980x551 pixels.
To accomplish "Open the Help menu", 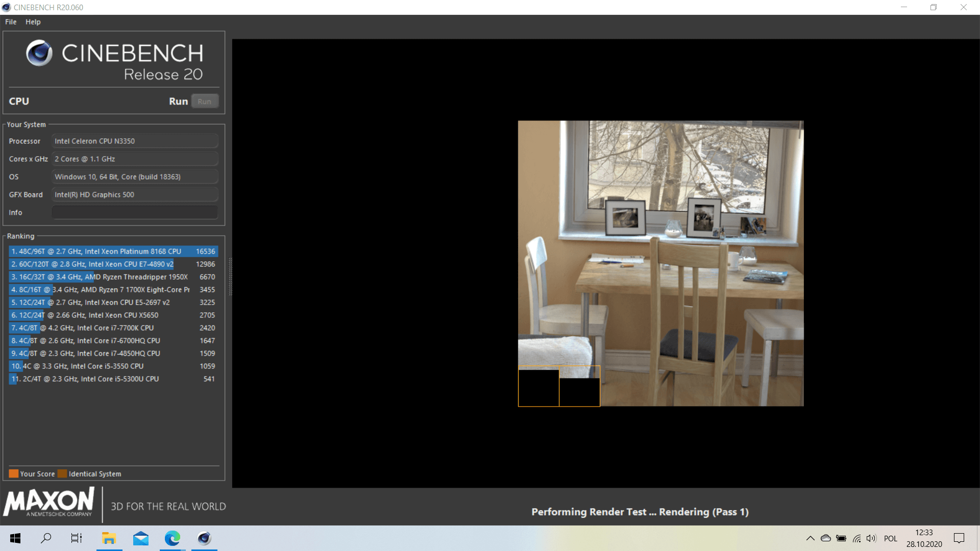I will click(x=33, y=22).
